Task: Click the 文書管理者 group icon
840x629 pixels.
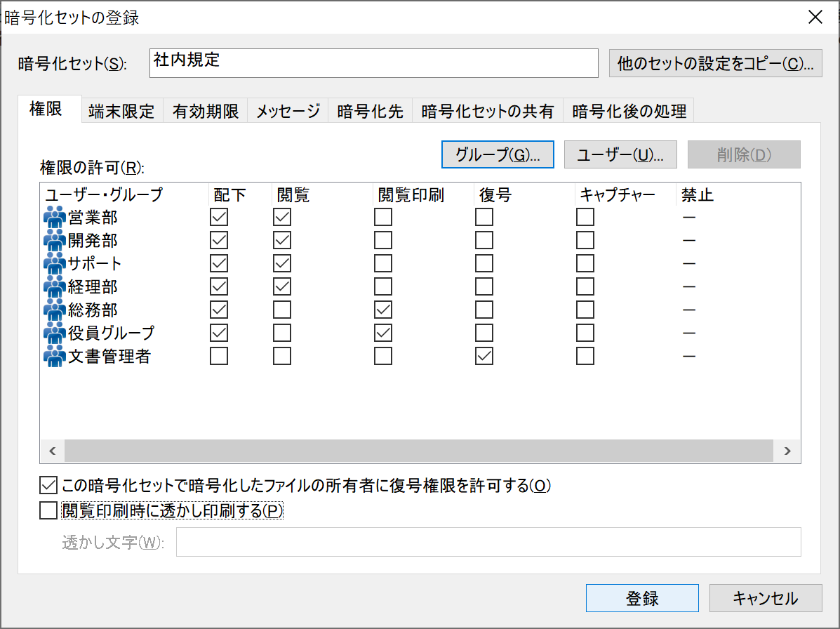Action: pyautogui.click(x=54, y=357)
